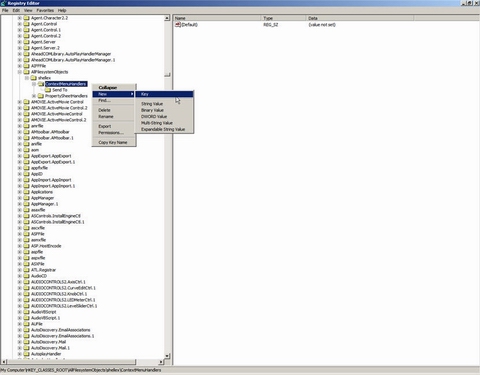
Task: Collapse the shellex key
Action: coord(27,78)
